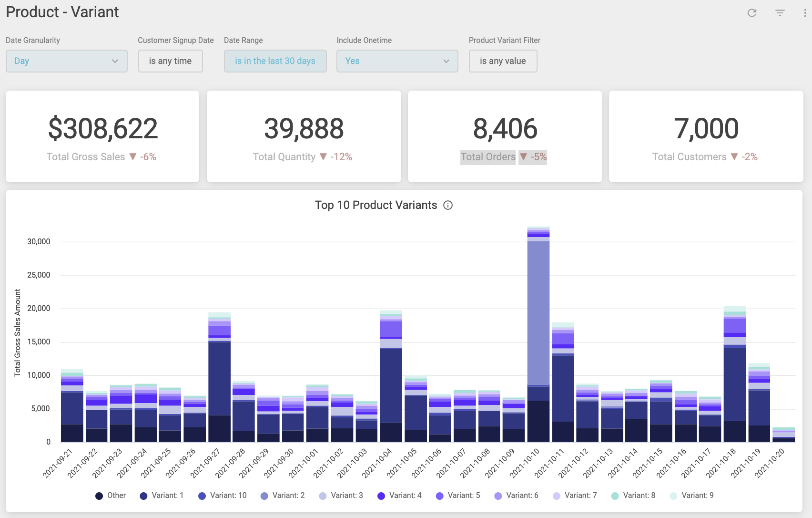
Task: Change the 'is in the last 30 days' date range
Action: (275, 61)
